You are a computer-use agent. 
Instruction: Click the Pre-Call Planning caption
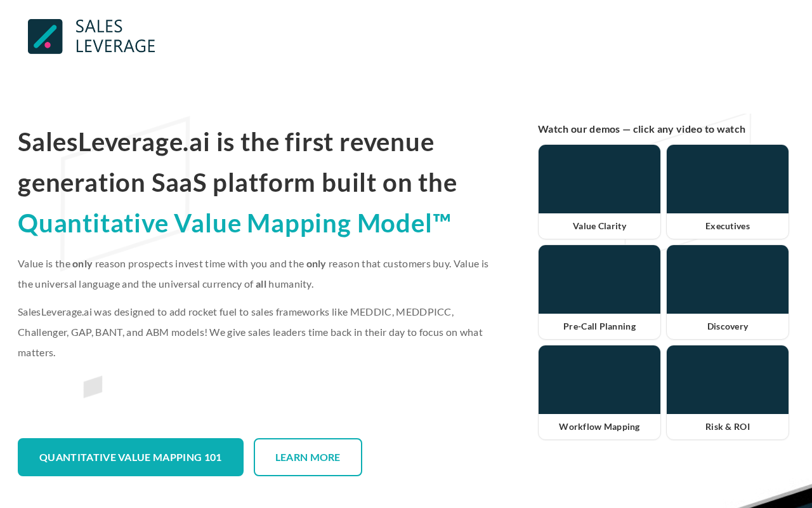tap(599, 326)
